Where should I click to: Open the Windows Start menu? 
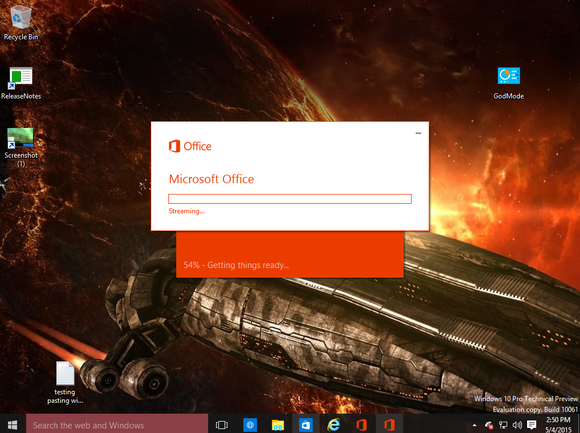(12, 424)
